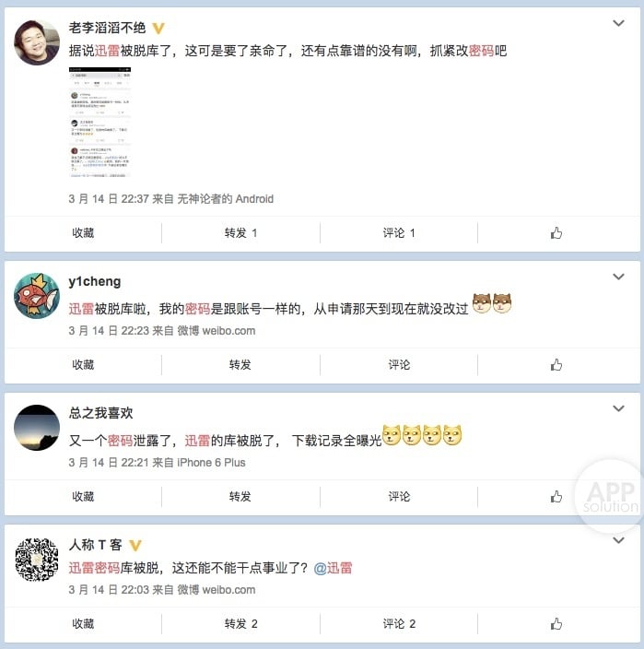
Task: Open chevron menu on 总之我喜欢's post
Action: [618, 408]
